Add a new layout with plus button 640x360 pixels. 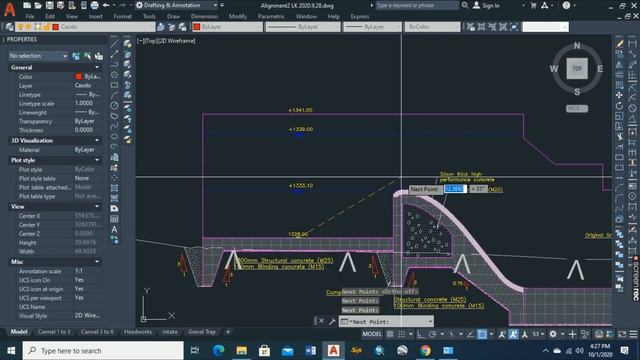point(228,332)
